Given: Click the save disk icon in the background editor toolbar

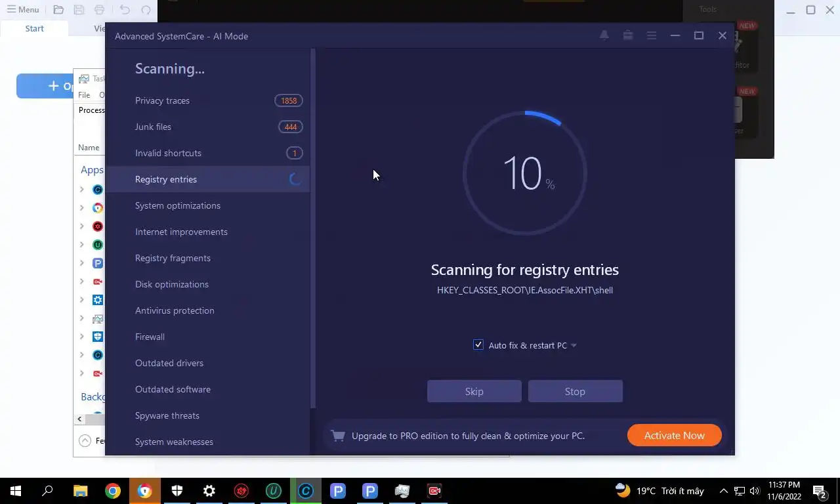Looking at the screenshot, I should coord(79,10).
